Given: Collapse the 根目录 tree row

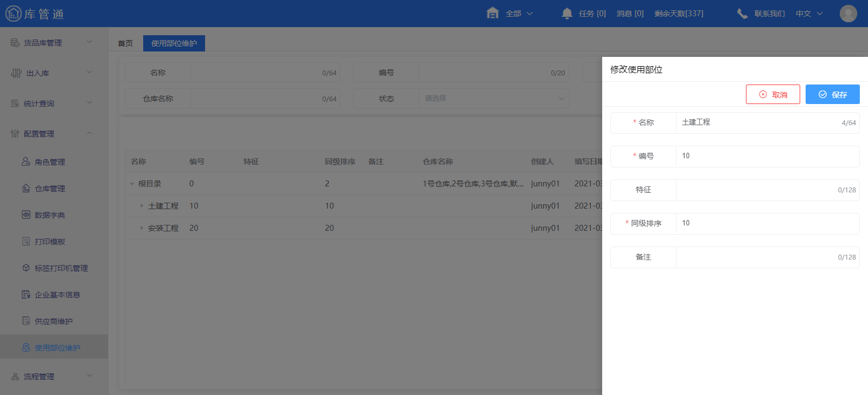Looking at the screenshot, I should click(x=132, y=184).
